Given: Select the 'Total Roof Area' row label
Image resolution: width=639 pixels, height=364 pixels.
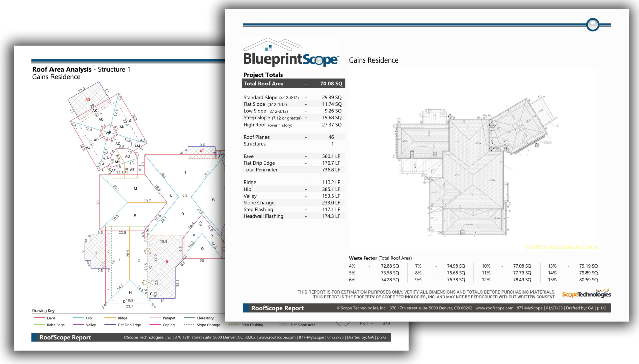Looking at the screenshot, I should point(263,84).
